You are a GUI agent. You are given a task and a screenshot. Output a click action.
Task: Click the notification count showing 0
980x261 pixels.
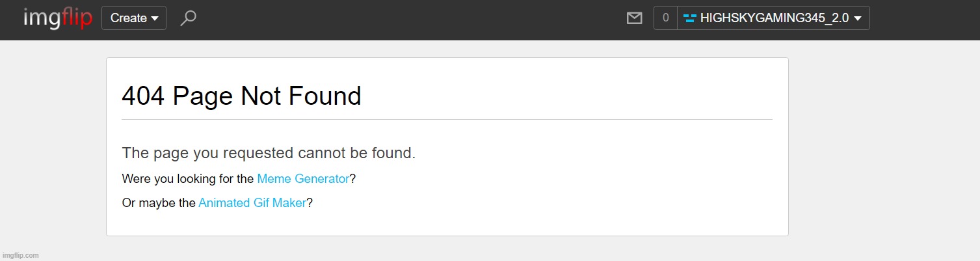(665, 18)
